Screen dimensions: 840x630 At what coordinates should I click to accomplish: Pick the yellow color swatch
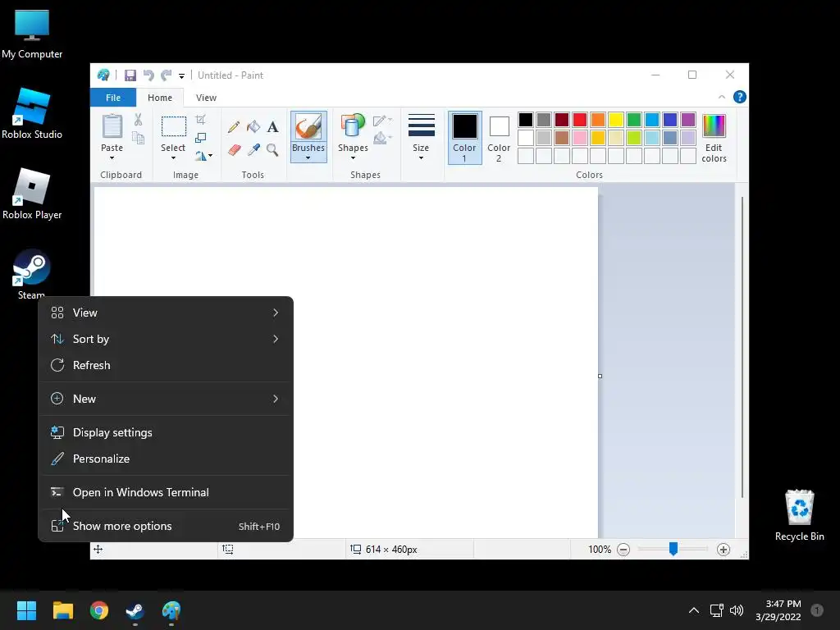pyautogui.click(x=615, y=120)
